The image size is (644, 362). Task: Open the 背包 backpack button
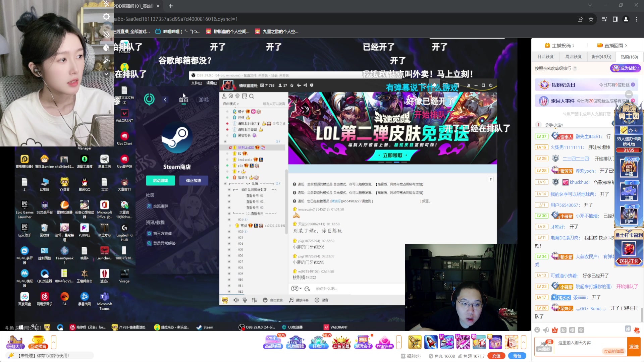click(517, 356)
